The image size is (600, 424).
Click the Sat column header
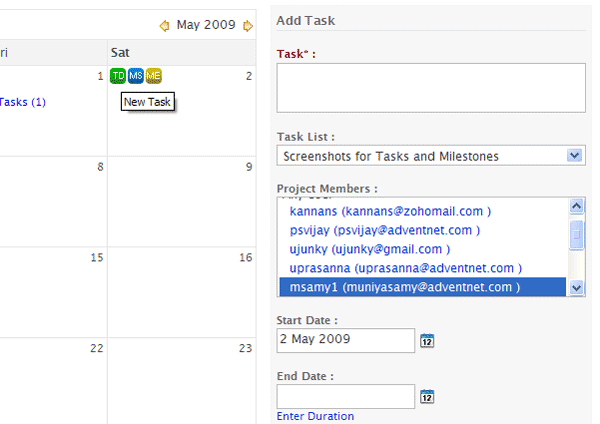click(x=181, y=52)
